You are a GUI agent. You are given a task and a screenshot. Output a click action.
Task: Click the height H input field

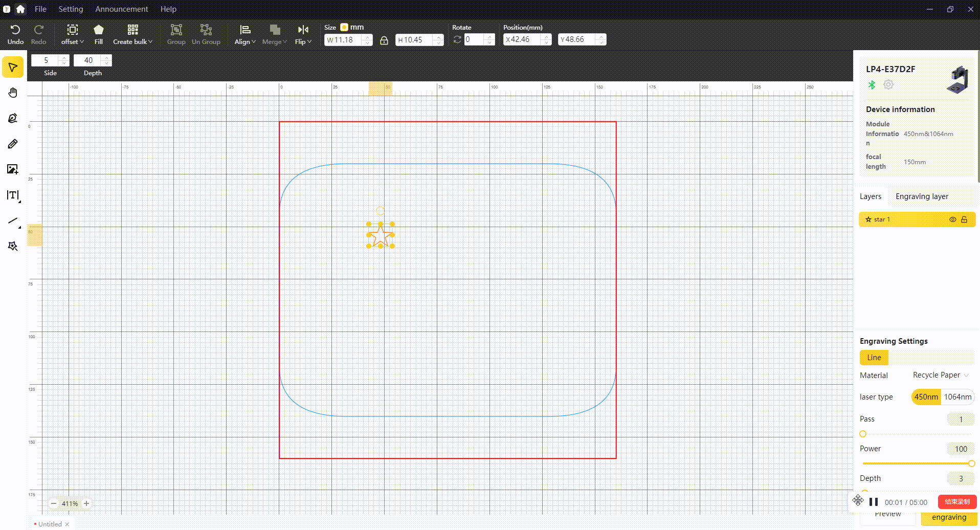click(419, 40)
